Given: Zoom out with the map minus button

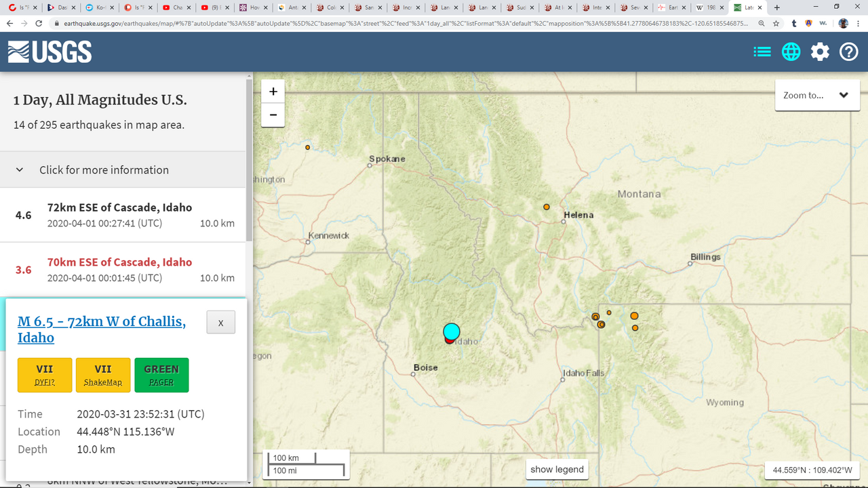Looking at the screenshot, I should [273, 115].
